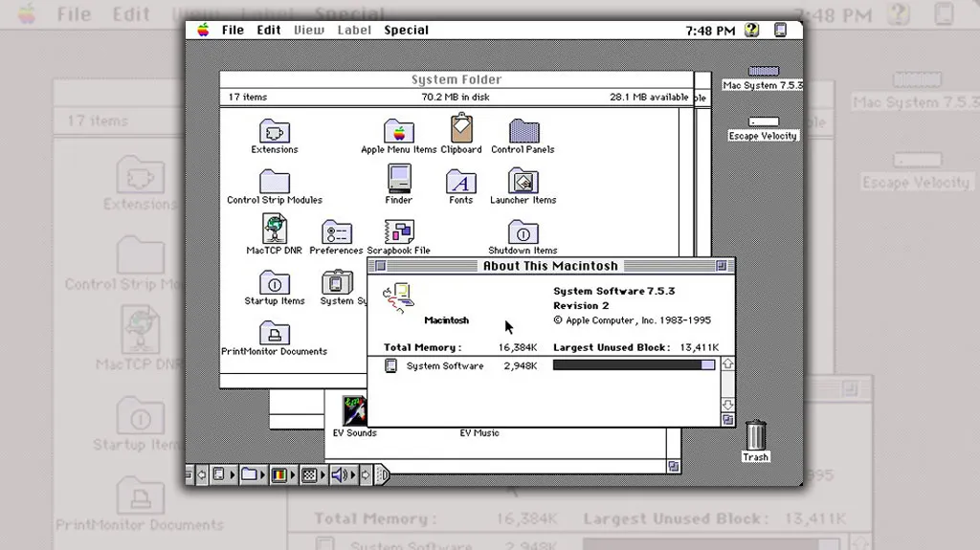Click the '70.2 MB in disk' text
Image resolution: width=980 pixels, height=550 pixels.
(456, 97)
